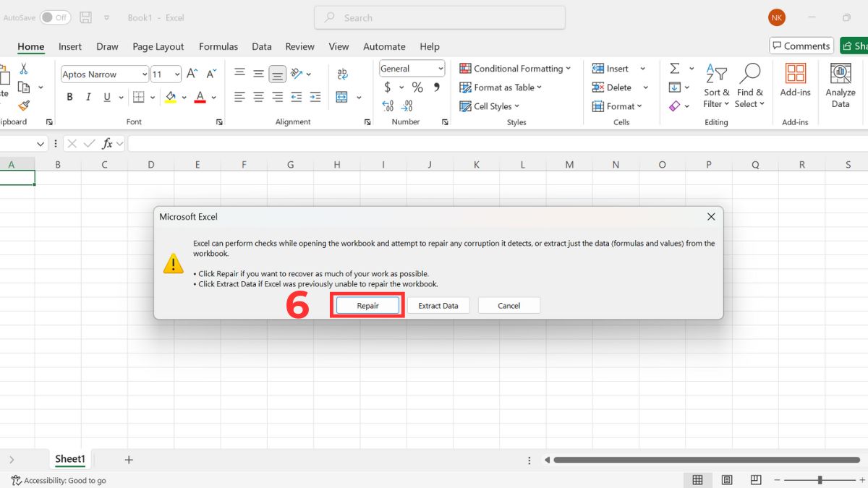Open the Insert tab
This screenshot has width=868, height=488.
click(70, 46)
